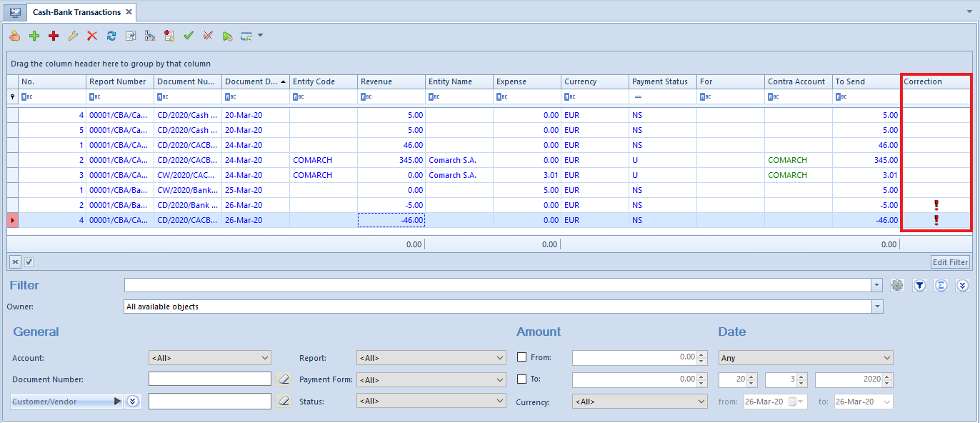The width and height of the screenshot is (980, 423).
Task: Select row with revenue 345.00
Action: pyautogui.click(x=489, y=160)
